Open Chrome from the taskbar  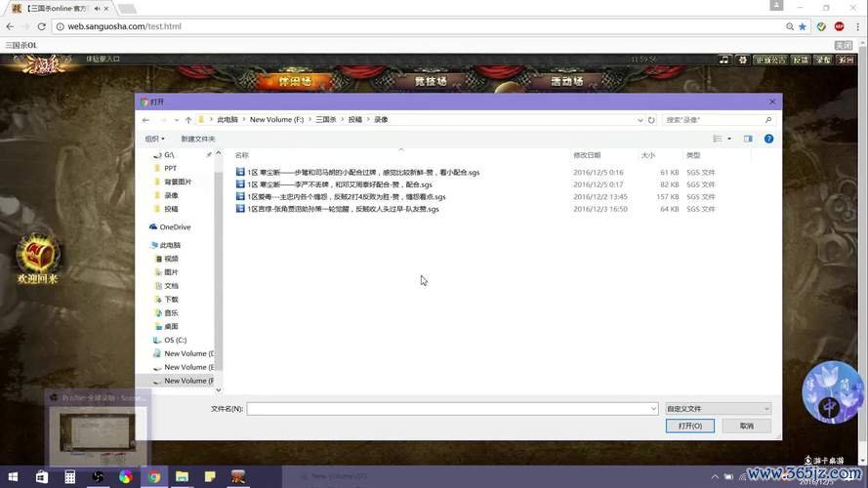[154, 477]
